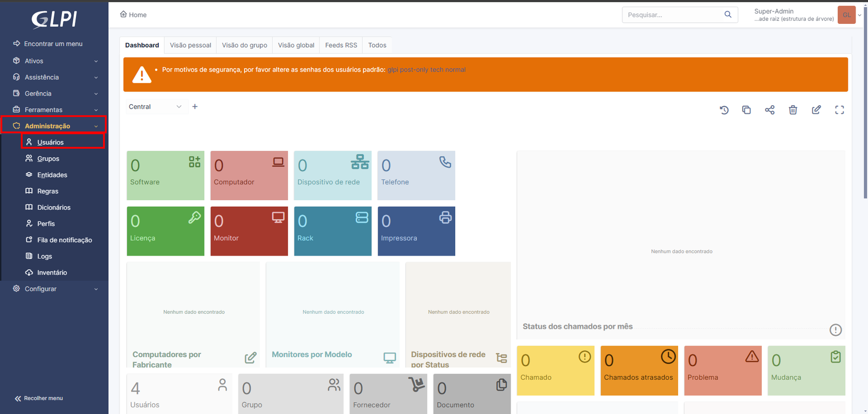The height and width of the screenshot is (414, 868).
Task: Switch to the Visão pessoal tab
Action: tap(190, 45)
